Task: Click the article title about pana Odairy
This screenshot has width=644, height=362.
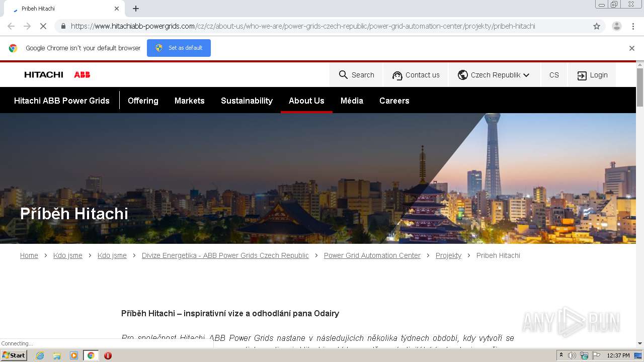Action: (230, 313)
